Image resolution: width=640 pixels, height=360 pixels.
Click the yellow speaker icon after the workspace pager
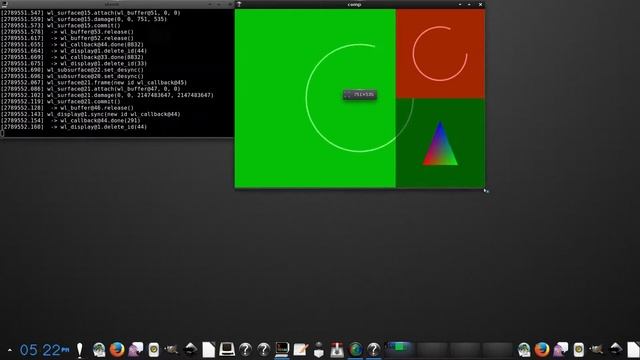point(578,350)
